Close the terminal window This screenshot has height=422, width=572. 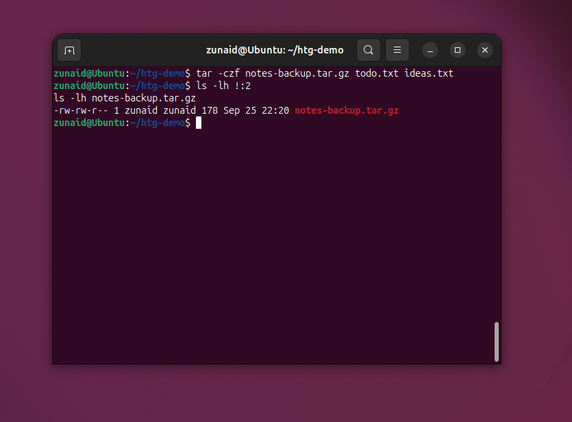[x=485, y=50]
